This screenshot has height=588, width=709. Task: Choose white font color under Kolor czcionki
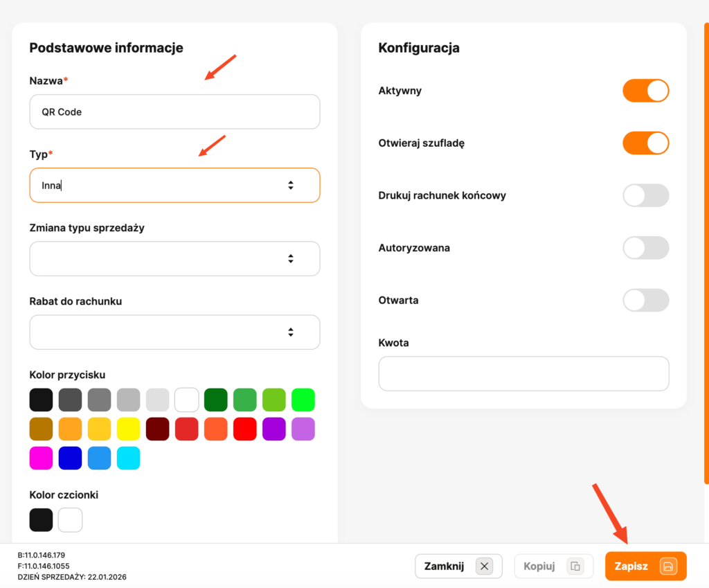click(70, 519)
